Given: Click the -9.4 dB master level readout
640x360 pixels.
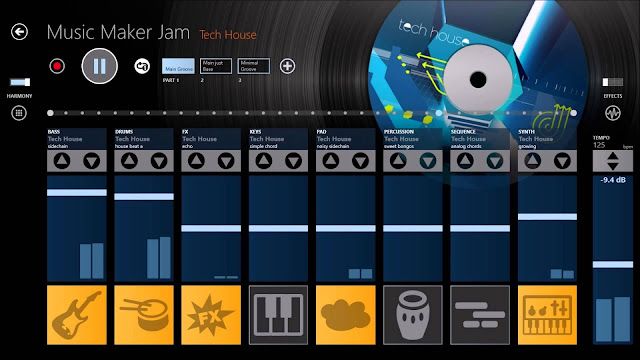Looking at the screenshot, I should [613, 180].
